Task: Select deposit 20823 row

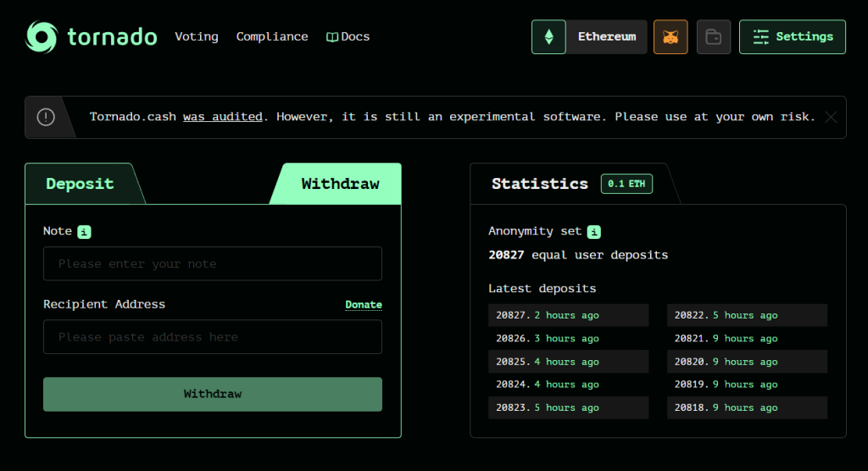Action: click(569, 407)
